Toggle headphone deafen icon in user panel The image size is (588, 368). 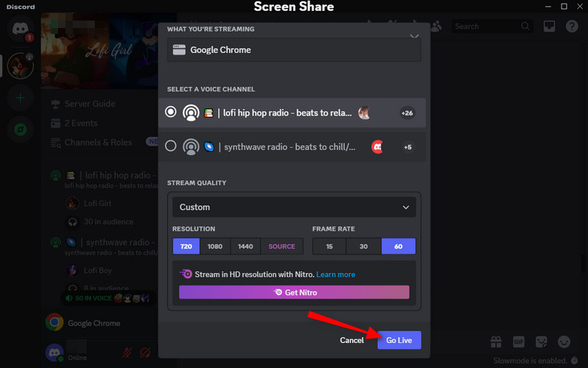pyautogui.click(x=145, y=353)
